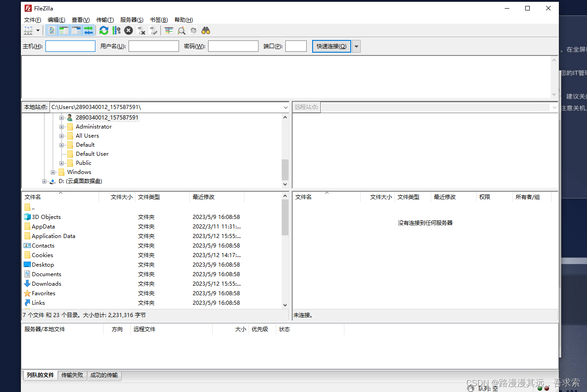
Task: Click the Documents page icon
Action: [x=27, y=274]
